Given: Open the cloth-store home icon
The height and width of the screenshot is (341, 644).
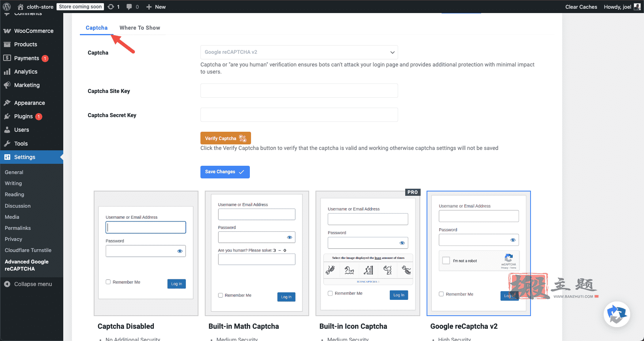Looking at the screenshot, I should (x=21, y=7).
